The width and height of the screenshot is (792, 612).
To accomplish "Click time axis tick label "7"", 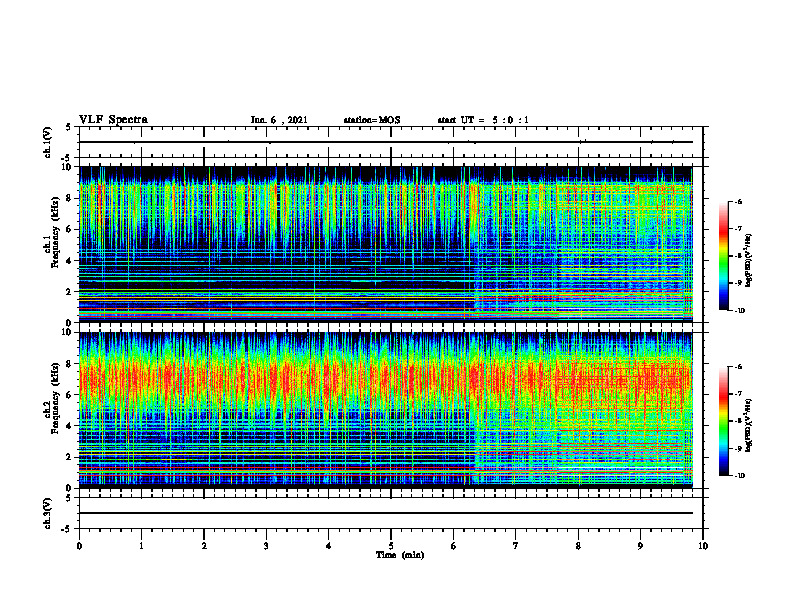I will (x=516, y=546).
